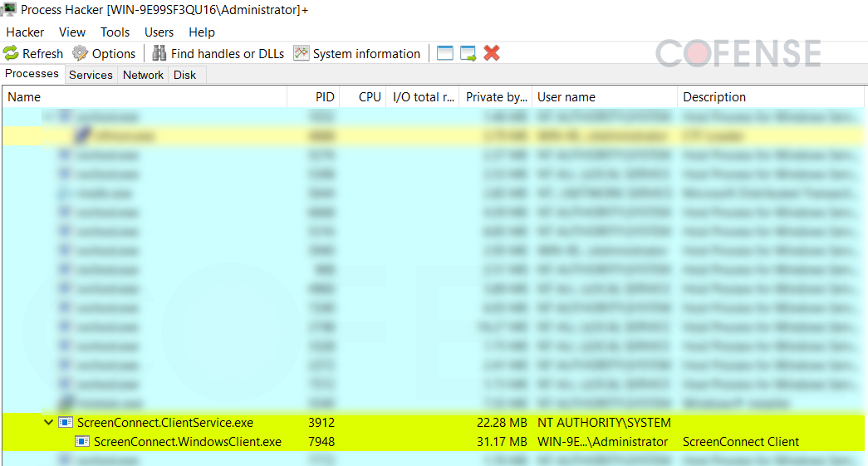Click the ScreenConnect Client description cell
868x466 pixels.
tap(741, 442)
